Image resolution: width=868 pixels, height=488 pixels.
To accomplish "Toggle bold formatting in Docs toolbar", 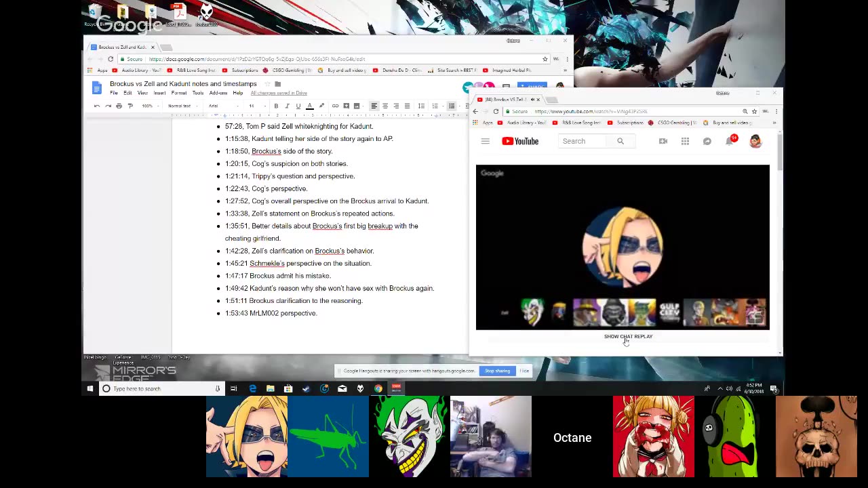I will click(x=276, y=106).
